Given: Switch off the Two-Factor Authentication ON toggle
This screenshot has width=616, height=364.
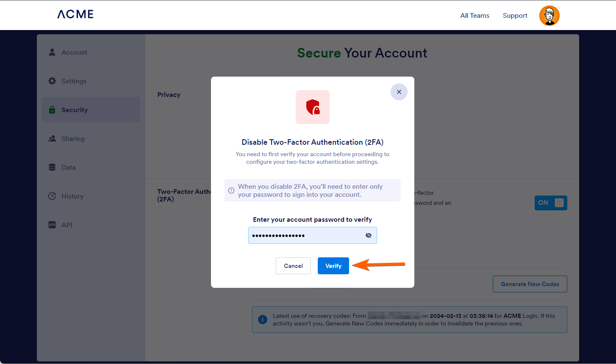Looking at the screenshot, I should pyautogui.click(x=551, y=203).
